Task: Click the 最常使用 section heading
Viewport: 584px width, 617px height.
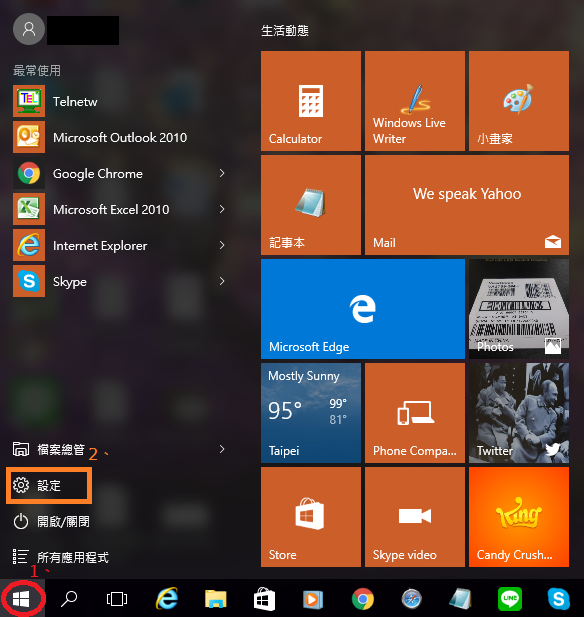Action: (x=37, y=70)
